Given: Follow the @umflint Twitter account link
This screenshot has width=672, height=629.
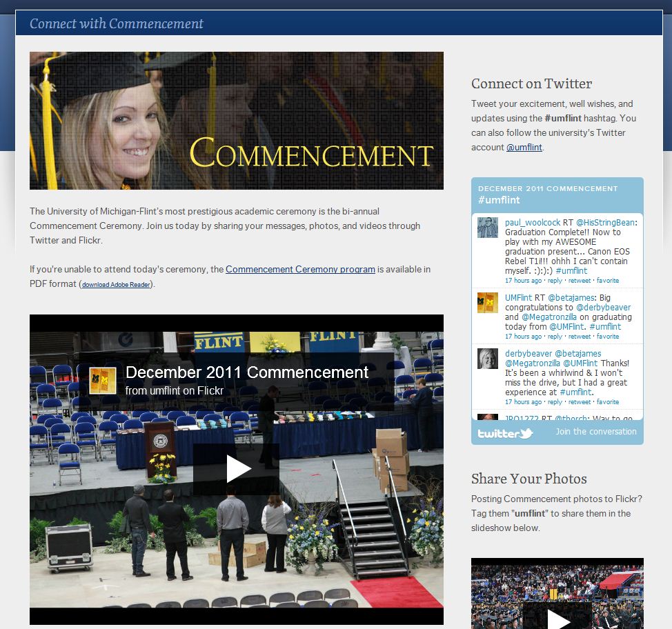Looking at the screenshot, I should [x=524, y=148].
